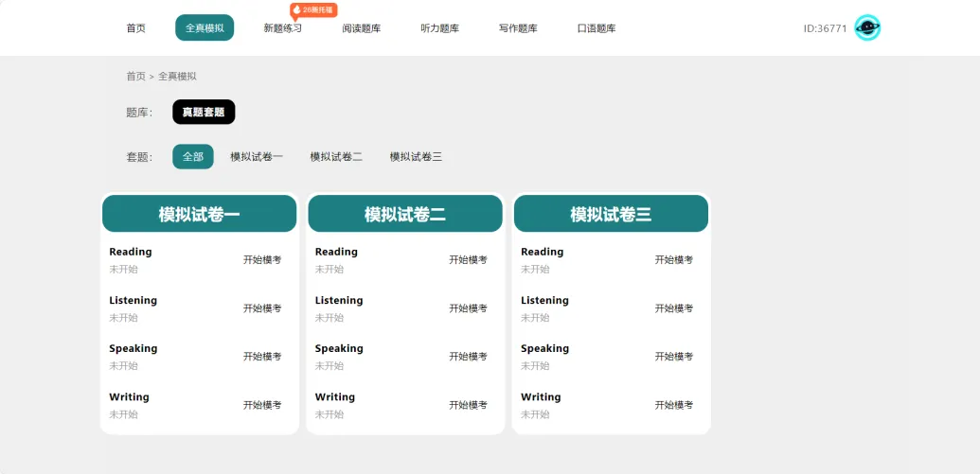Filter by 模拟试卷三

click(x=417, y=157)
